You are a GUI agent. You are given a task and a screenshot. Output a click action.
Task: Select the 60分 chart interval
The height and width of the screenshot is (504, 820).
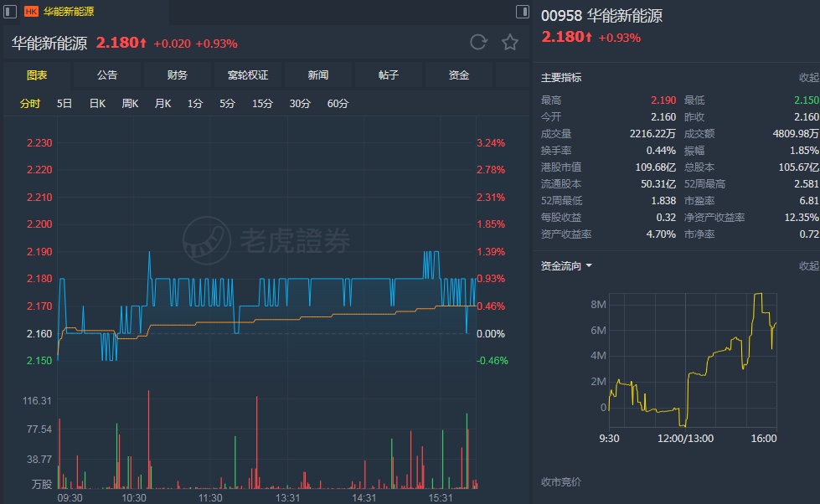point(338,104)
